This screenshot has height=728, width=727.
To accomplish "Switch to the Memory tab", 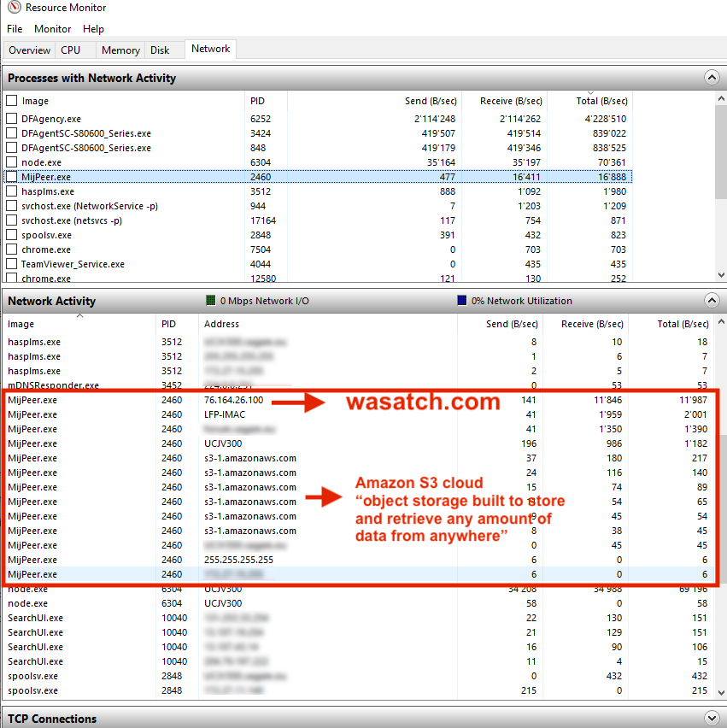I will coord(120,50).
